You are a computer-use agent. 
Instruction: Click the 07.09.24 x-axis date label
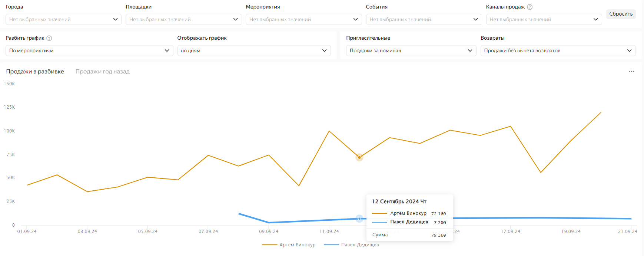208,232
